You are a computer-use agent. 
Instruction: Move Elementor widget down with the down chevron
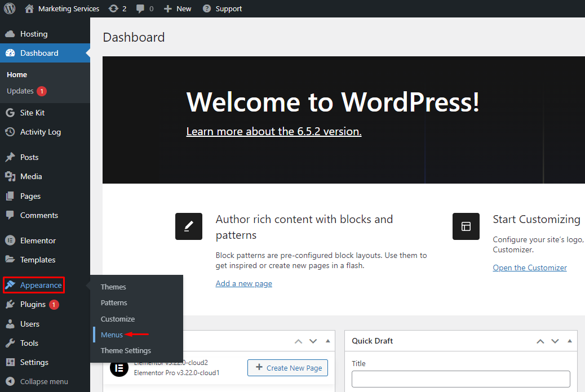[313, 341]
